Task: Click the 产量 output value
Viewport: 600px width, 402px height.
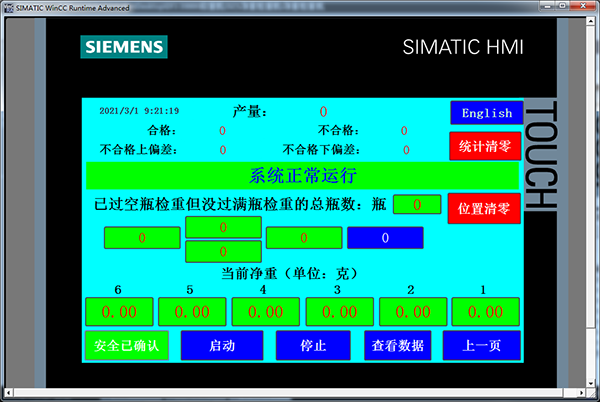Action: coord(323,112)
